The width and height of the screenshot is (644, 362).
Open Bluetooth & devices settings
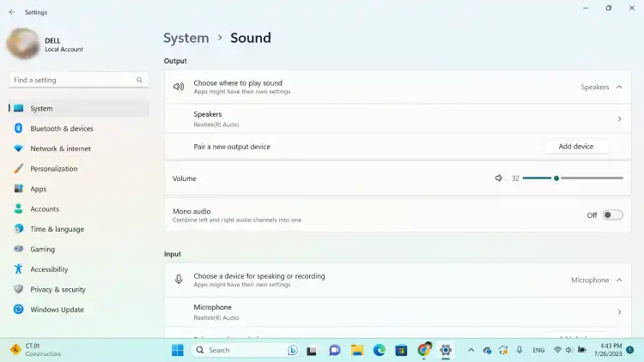[79, 129]
